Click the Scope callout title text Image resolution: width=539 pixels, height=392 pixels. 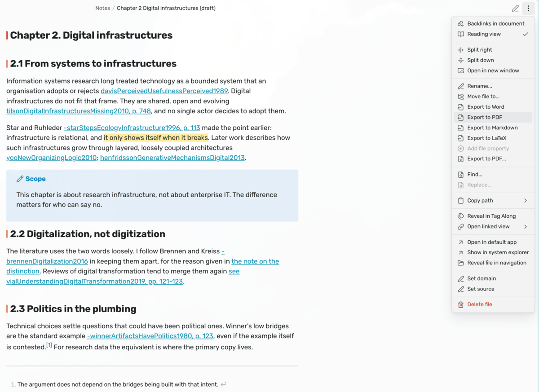coord(35,179)
